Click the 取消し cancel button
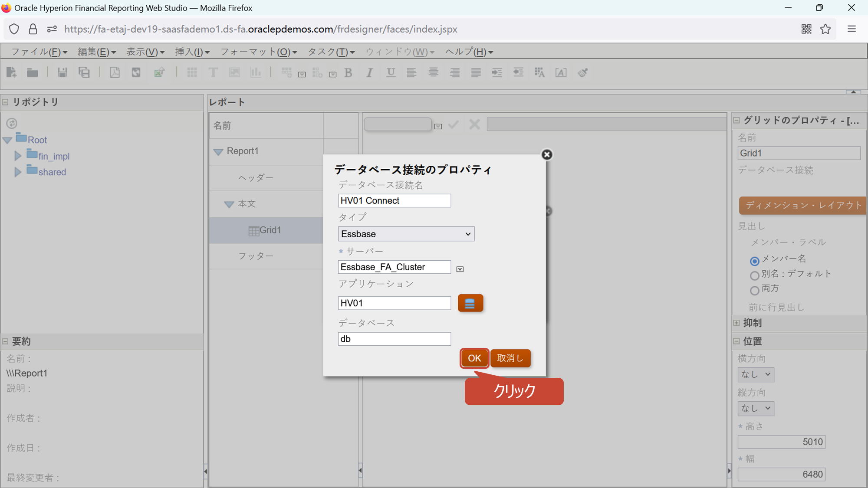The width and height of the screenshot is (868, 488). pyautogui.click(x=510, y=358)
